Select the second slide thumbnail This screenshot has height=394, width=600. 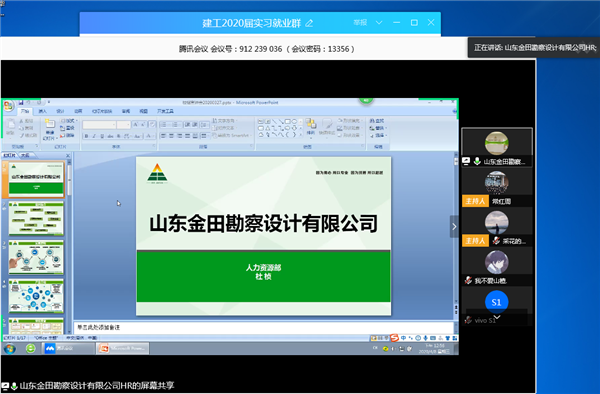36,219
